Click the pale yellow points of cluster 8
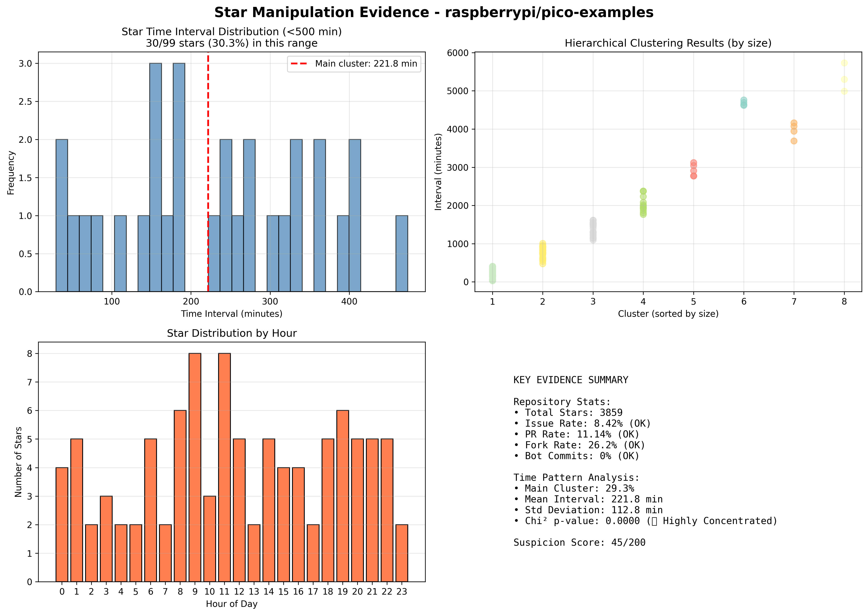This screenshot has height=615, width=868. click(x=844, y=77)
